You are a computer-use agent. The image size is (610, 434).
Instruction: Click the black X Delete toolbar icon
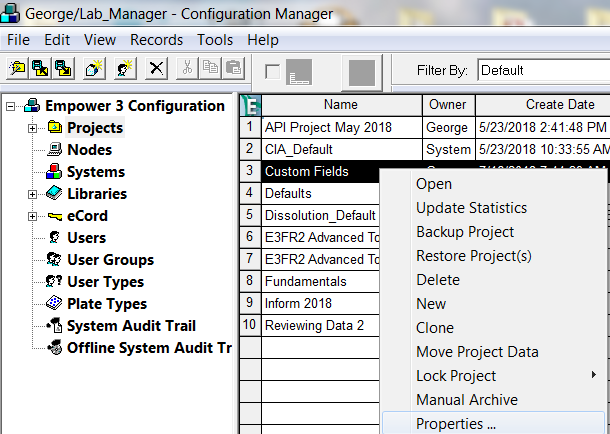point(156,69)
